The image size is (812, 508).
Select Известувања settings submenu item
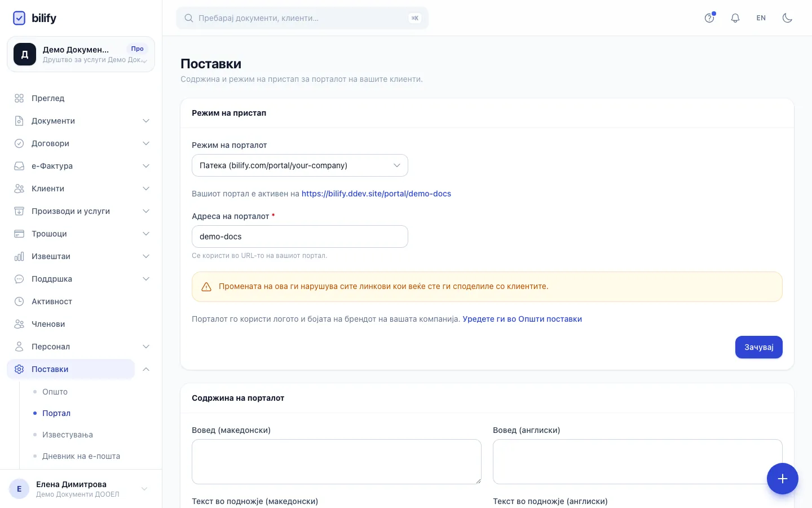coord(68,435)
